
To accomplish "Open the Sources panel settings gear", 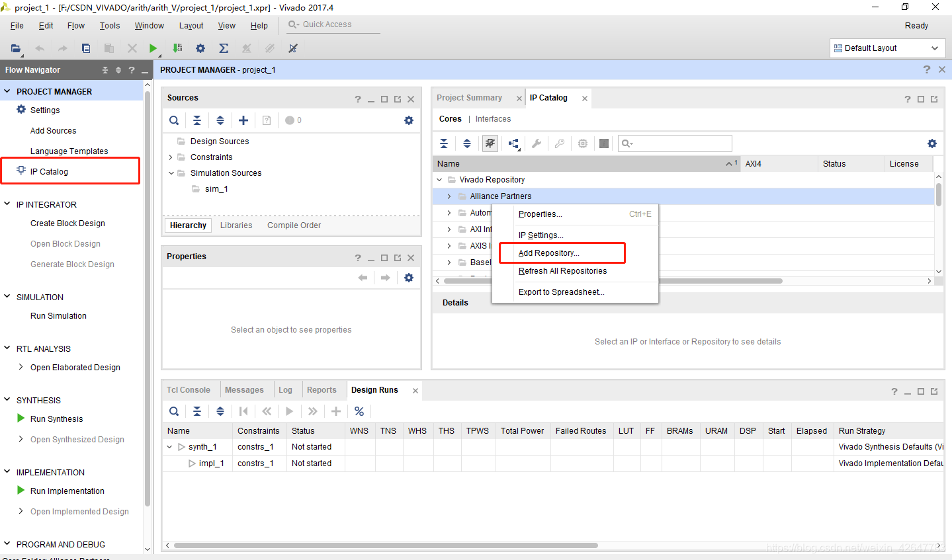I will click(x=409, y=120).
